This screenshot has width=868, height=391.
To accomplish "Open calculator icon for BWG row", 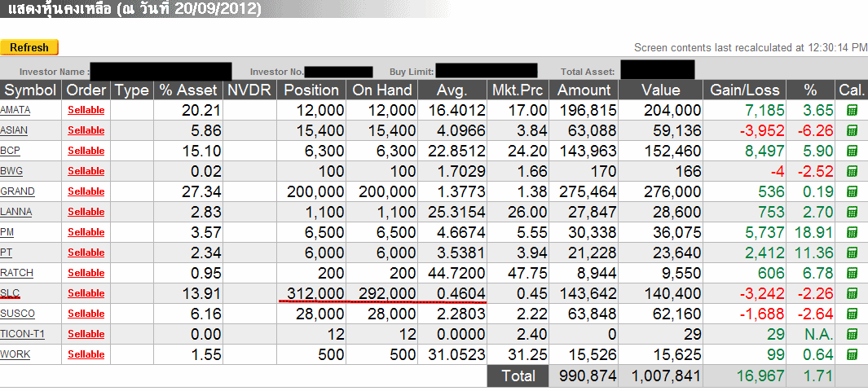I will 852,171.
